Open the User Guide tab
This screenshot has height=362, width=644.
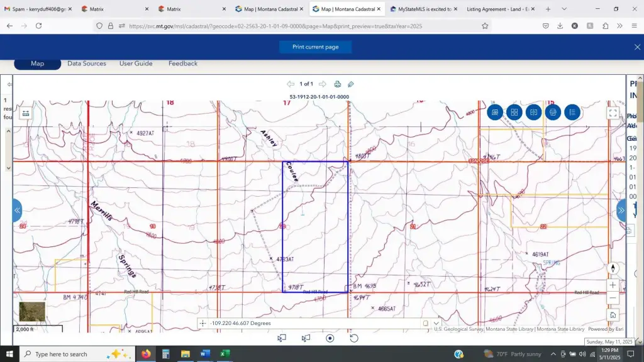click(136, 63)
